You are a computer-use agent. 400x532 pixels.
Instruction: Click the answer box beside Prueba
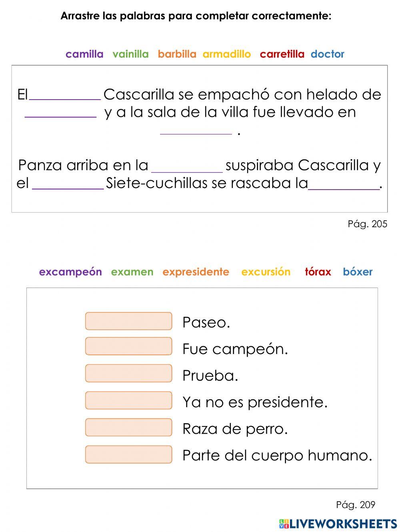(x=128, y=374)
